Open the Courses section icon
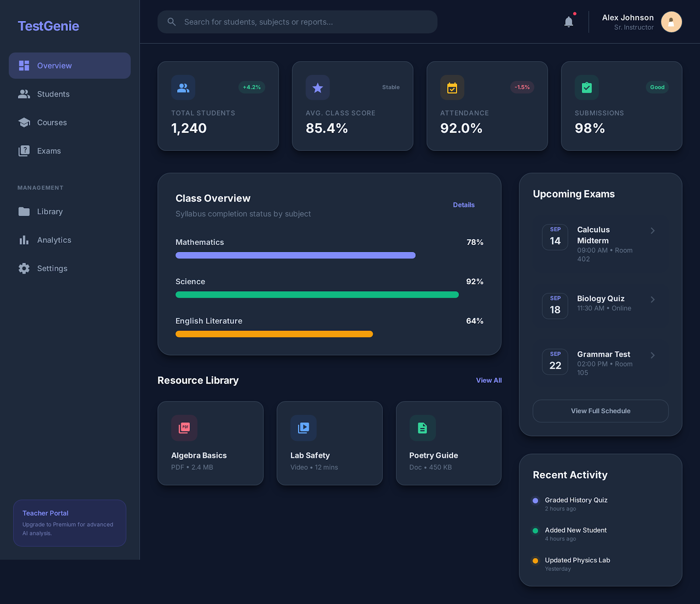Viewport: 700px width, 604px height. coord(24,122)
